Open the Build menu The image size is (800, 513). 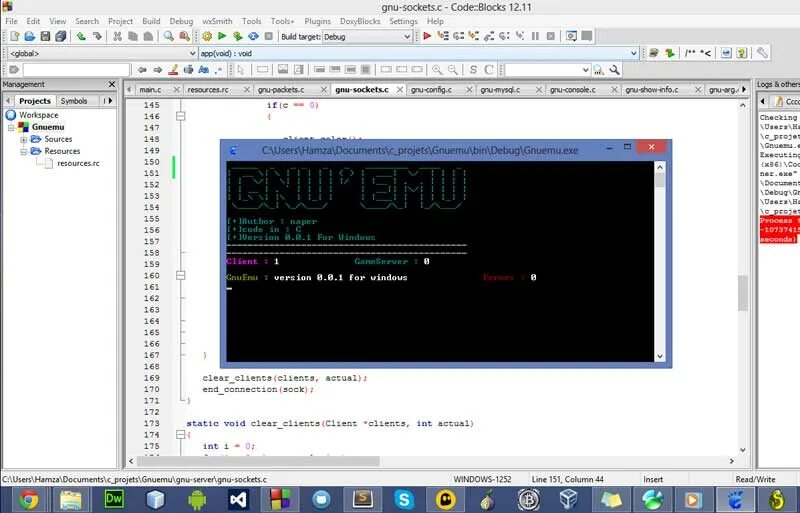151,21
